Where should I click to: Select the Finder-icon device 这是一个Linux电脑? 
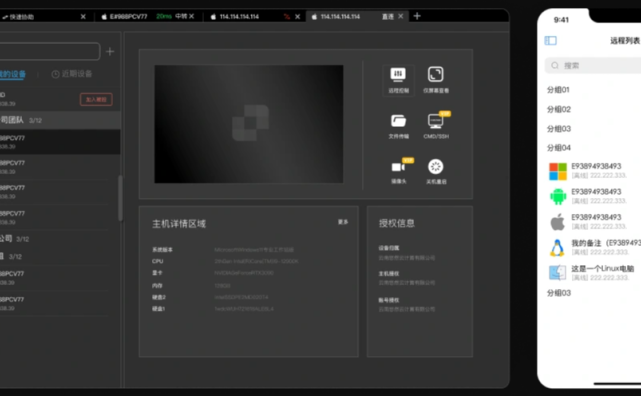[594, 273]
